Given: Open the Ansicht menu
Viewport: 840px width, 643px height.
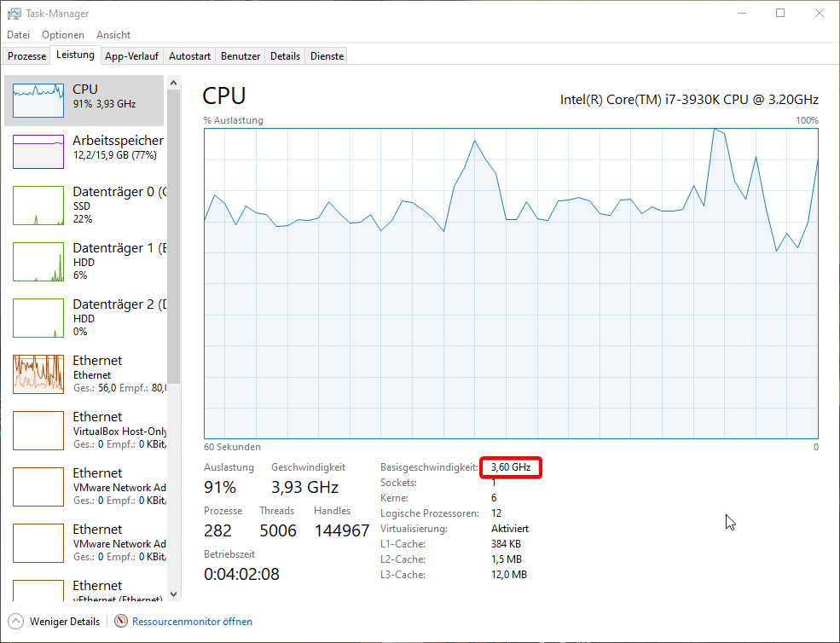Looking at the screenshot, I should 113,35.
